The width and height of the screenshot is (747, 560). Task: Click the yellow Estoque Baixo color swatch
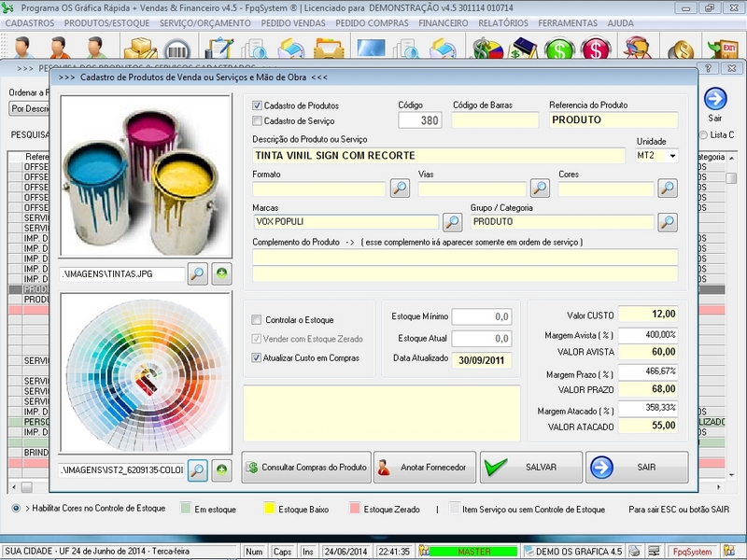pos(269,510)
